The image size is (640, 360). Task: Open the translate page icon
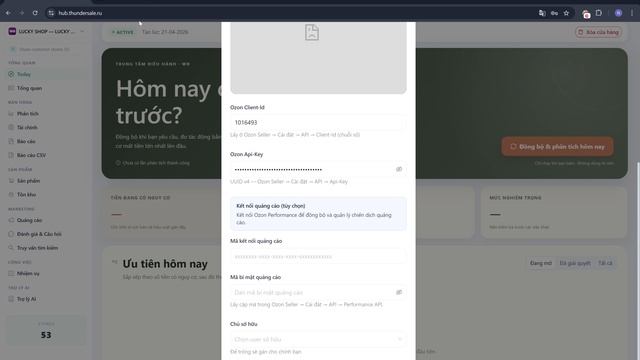[x=542, y=13]
